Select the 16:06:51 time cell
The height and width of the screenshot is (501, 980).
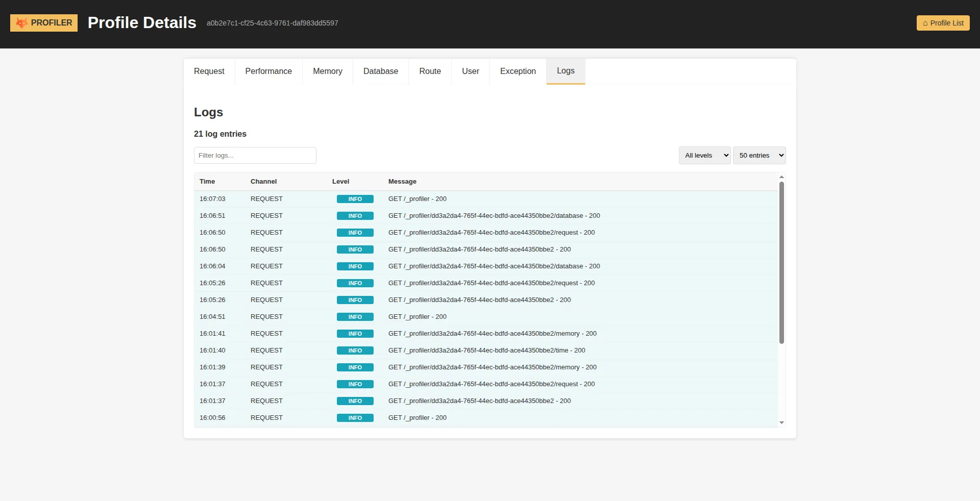[x=212, y=216]
